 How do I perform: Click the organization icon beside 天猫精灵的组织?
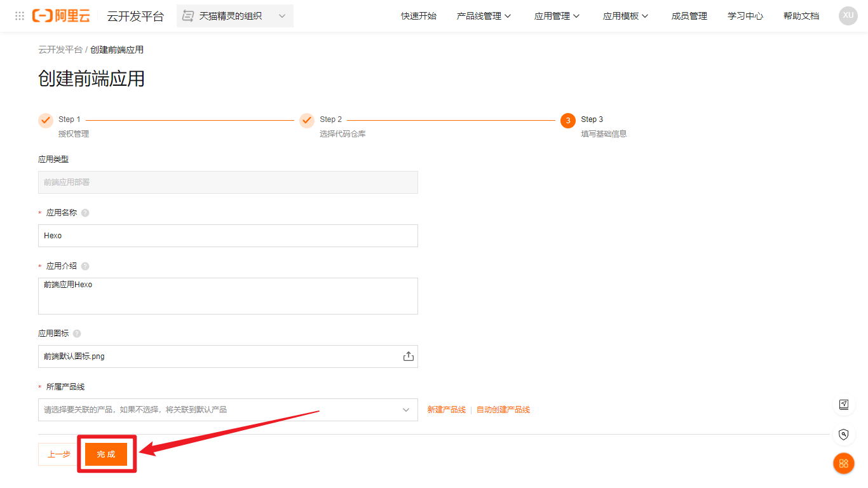coord(188,16)
